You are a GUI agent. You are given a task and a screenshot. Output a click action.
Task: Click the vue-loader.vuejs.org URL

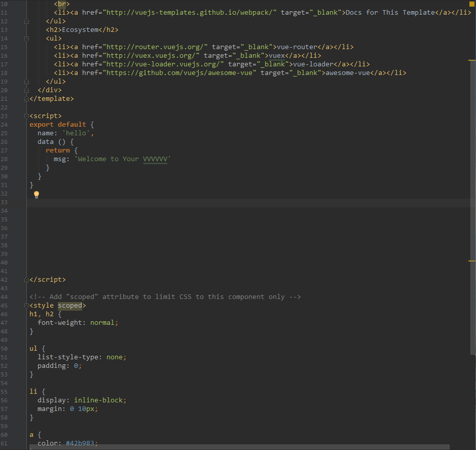(163, 64)
